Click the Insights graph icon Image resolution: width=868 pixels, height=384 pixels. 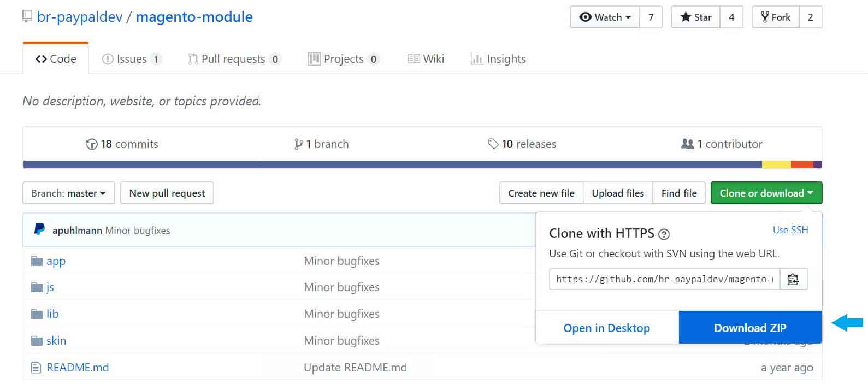click(x=477, y=59)
